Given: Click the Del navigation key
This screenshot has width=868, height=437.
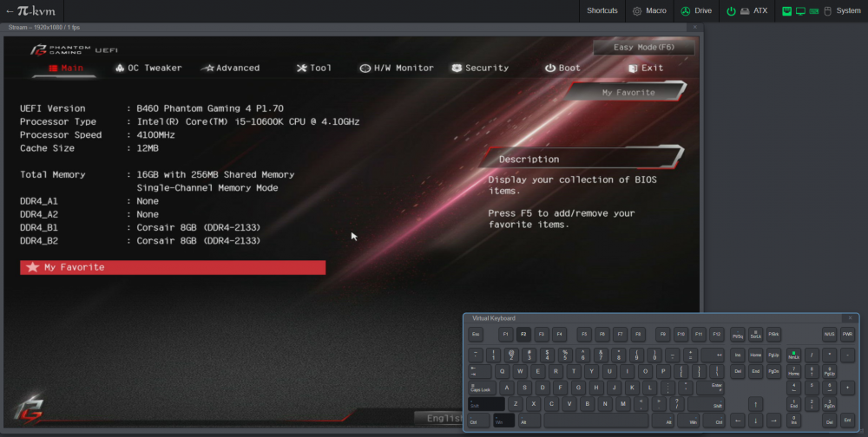Looking at the screenshot, I should [x=737, y=371].
